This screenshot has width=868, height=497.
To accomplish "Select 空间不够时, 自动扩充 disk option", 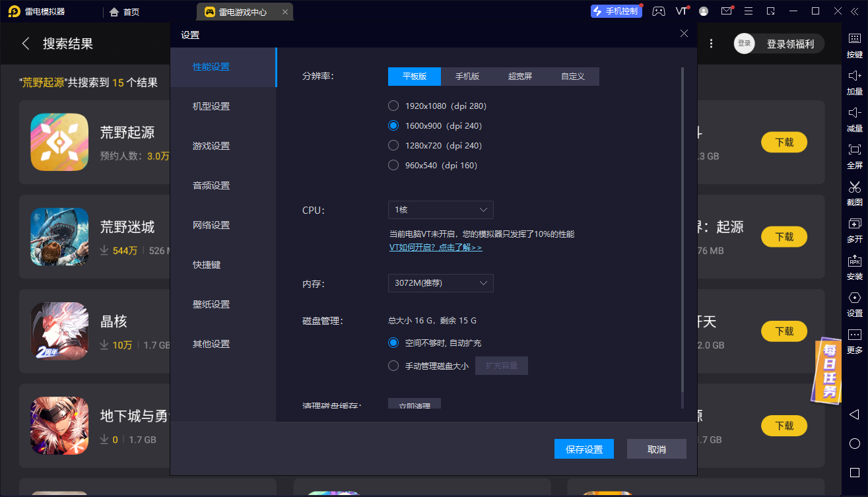I will point(393,343).
